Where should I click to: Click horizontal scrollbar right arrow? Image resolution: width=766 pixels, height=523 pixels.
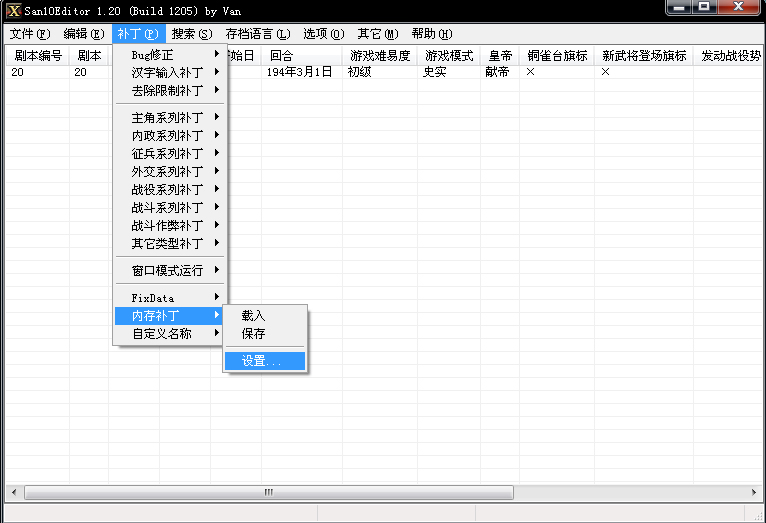[755, 493]
